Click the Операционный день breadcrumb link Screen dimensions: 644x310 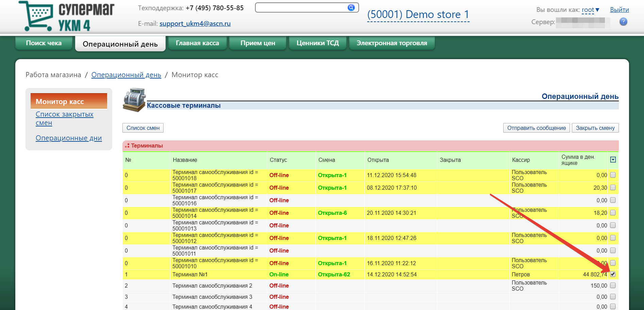126,75
